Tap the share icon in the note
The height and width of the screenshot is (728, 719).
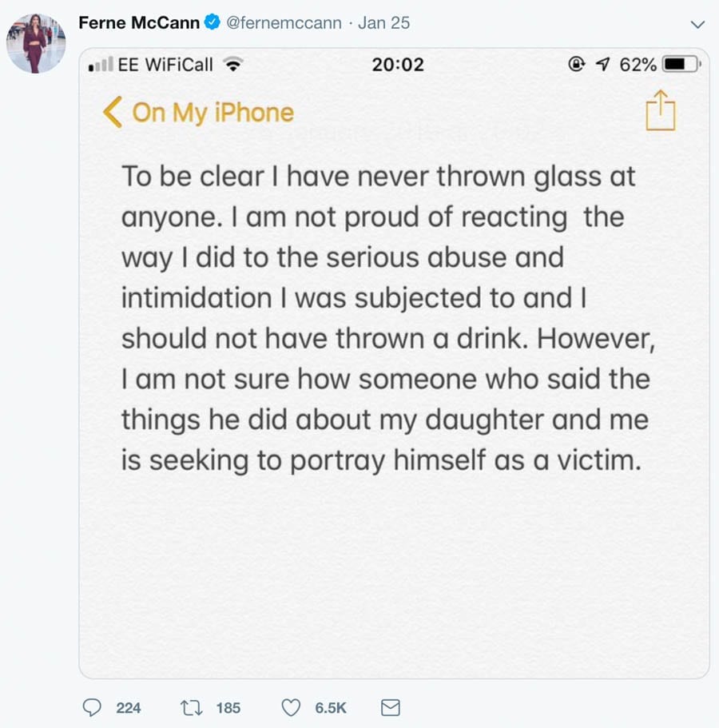(660, 111)
